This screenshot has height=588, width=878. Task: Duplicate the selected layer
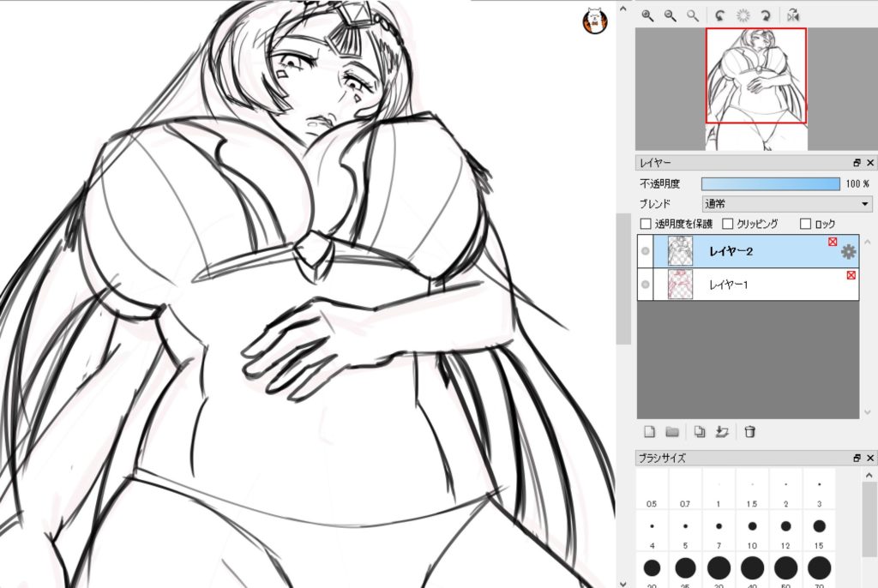tap(700, 431)
